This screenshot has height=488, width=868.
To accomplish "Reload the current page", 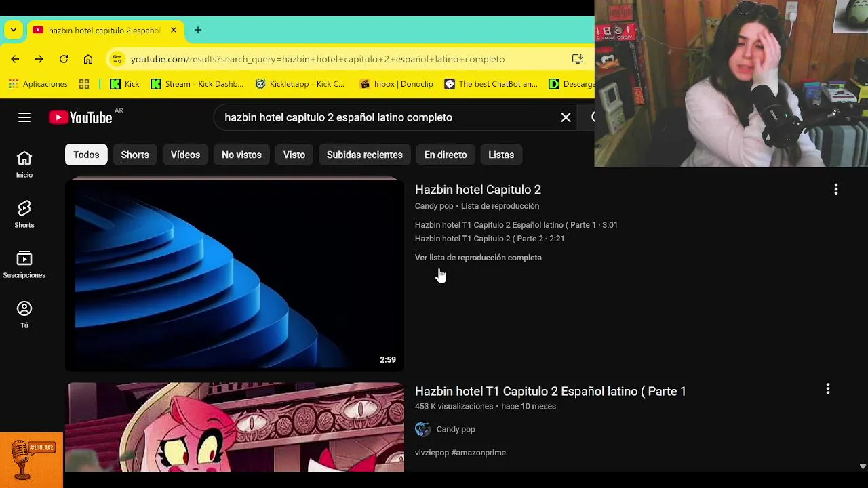I will [x=64, y=59].
